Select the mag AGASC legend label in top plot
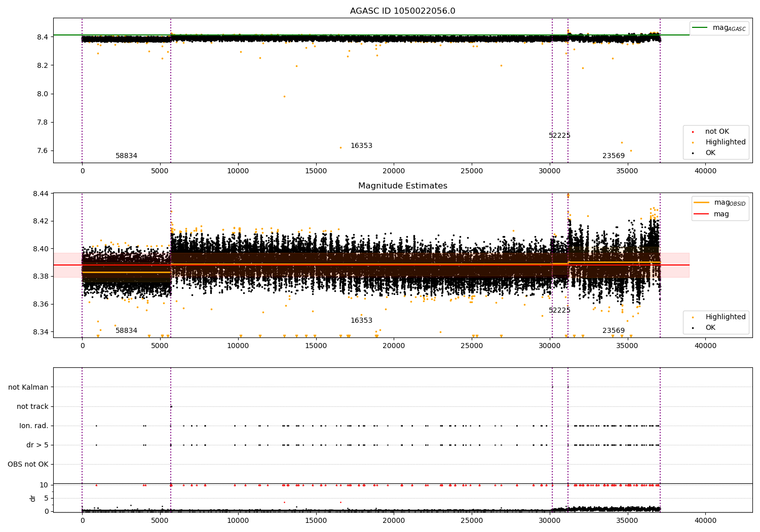 (x=729, y=28)
